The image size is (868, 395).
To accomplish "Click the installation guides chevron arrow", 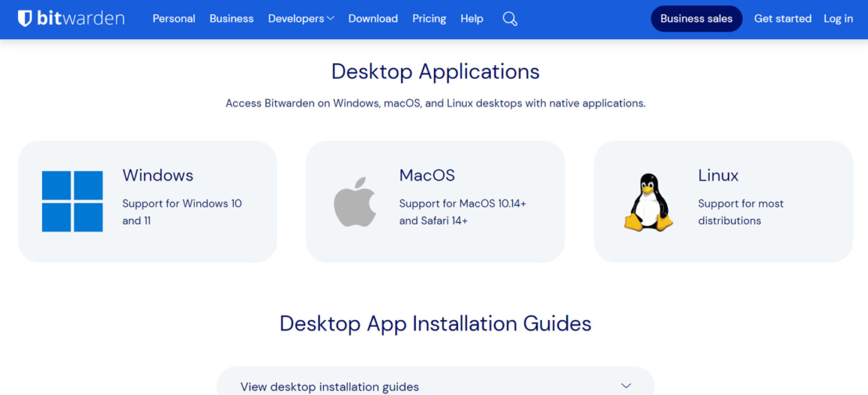I will (626, 386).
